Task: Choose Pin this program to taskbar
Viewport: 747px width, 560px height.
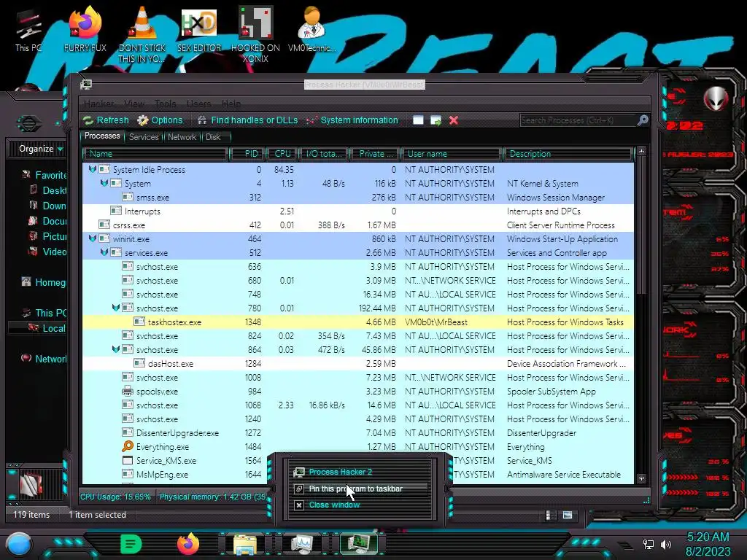Action: (360, 489)
